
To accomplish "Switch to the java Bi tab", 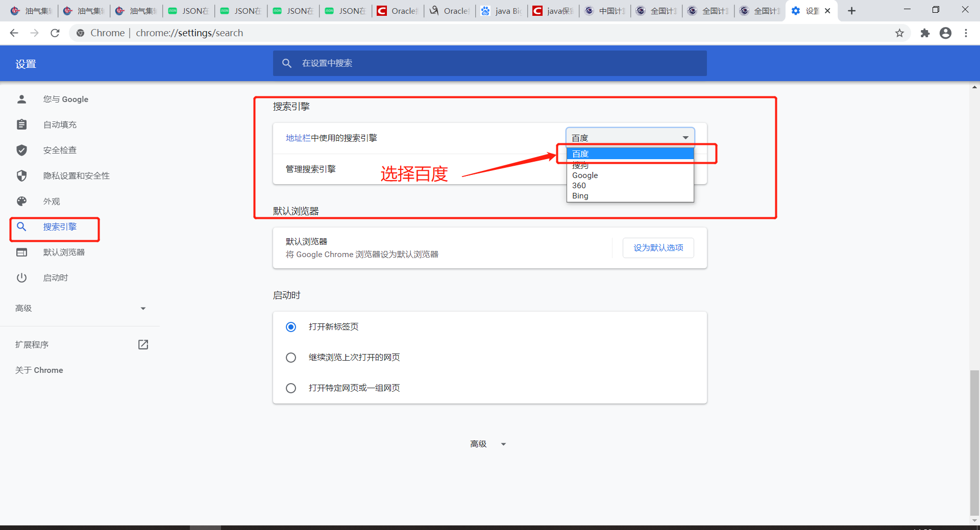I will tap(501, 11).
